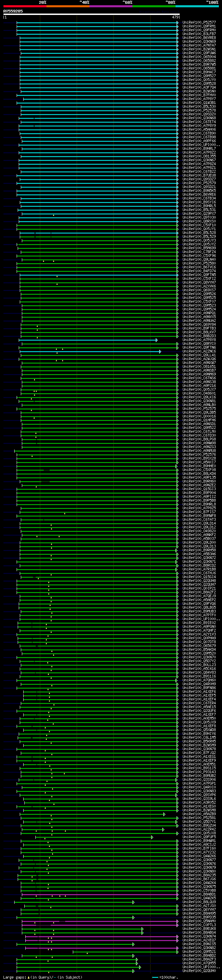Open hit UniRef100_P52577
This screenshot has width=222, height=980.
(x=199, y=23)
